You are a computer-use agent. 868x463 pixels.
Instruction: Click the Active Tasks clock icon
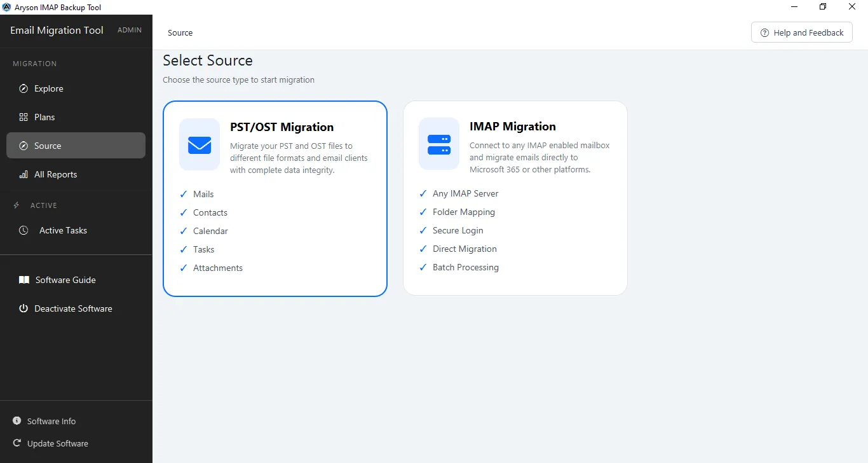click(x=24, y=230)
